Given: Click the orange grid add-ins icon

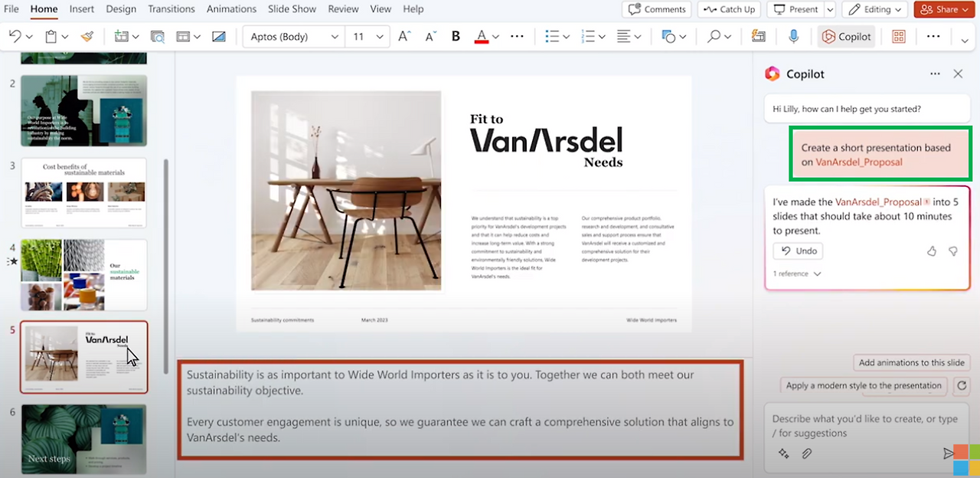Looking at the screenshot, I should [899, 36].
